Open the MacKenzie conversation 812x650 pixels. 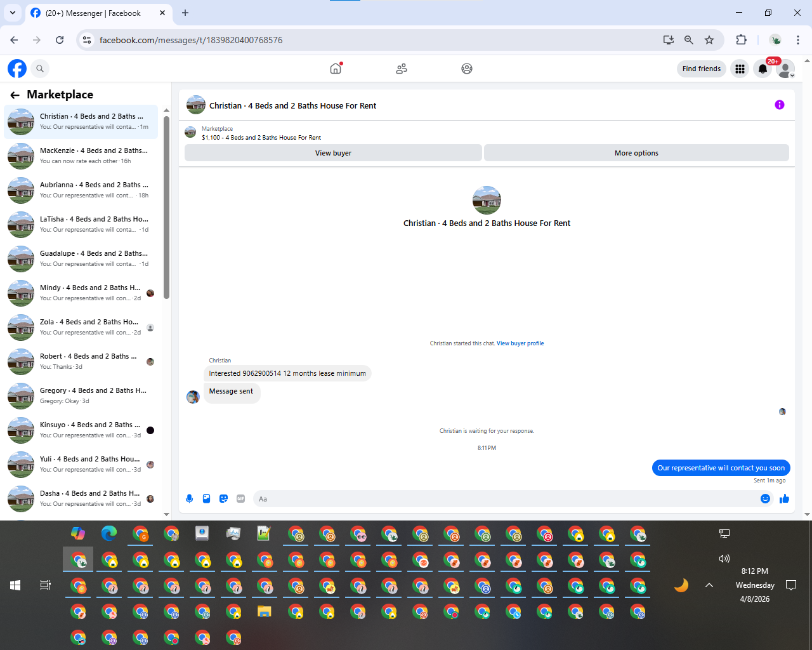(x=81, y=156)
